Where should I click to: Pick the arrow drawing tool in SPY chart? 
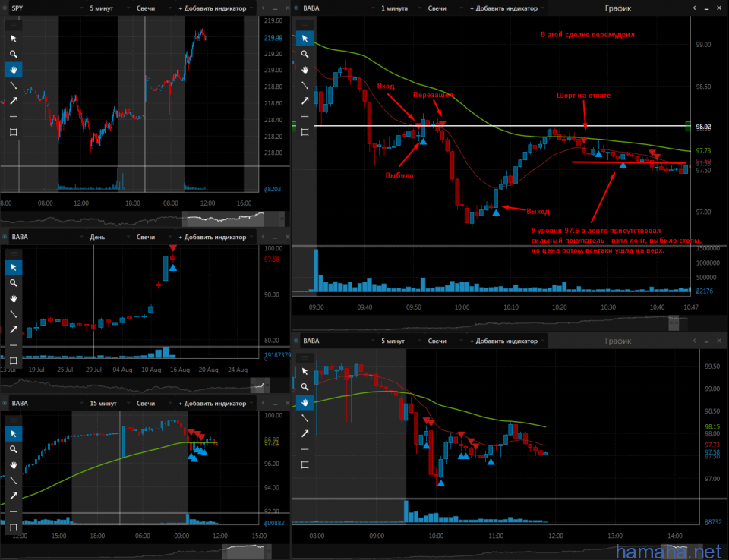click(14, 101)
